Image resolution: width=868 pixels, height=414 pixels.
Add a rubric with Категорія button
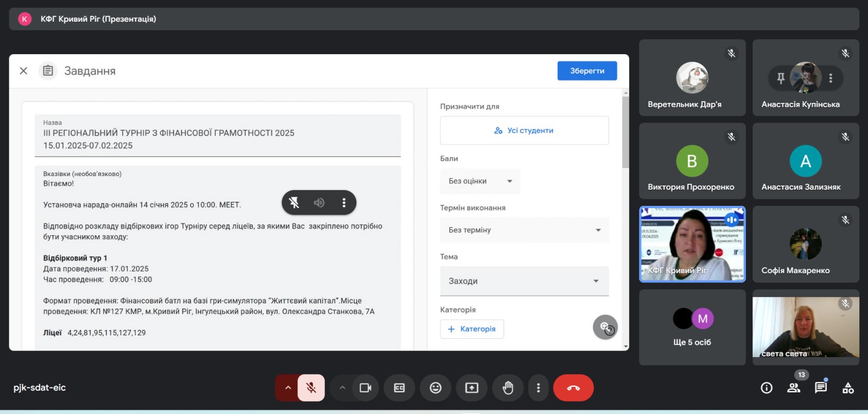[472, 329]
